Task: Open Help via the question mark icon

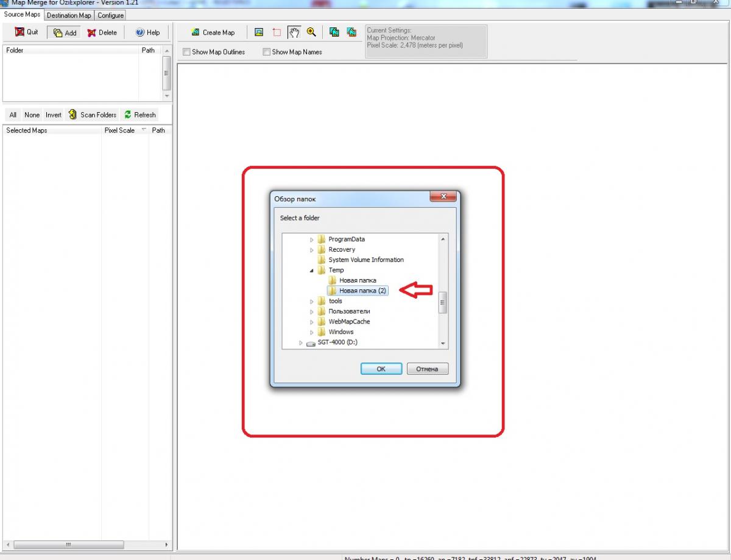Action: (x=139, y=32)
